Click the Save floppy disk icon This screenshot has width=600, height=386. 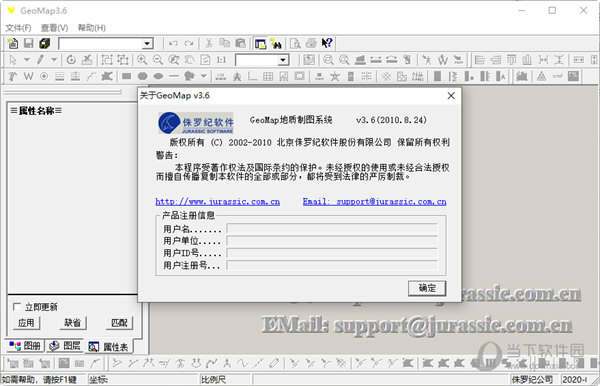29,44
